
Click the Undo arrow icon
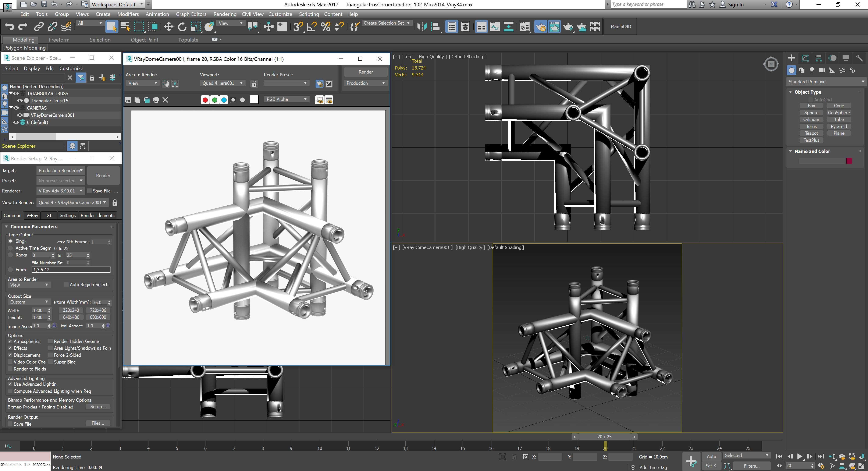click(9, 27)
